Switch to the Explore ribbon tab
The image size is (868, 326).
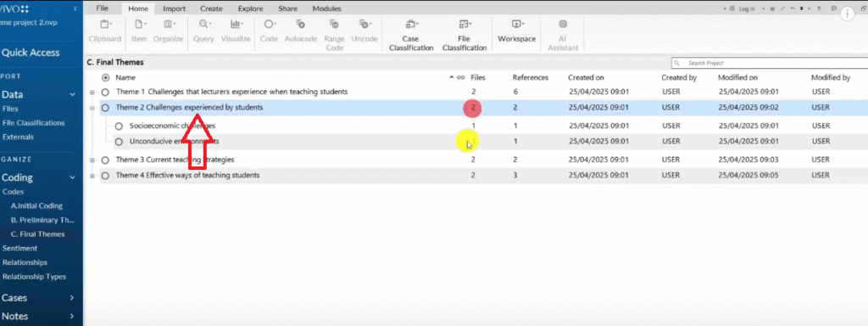(x=250, y=8)
